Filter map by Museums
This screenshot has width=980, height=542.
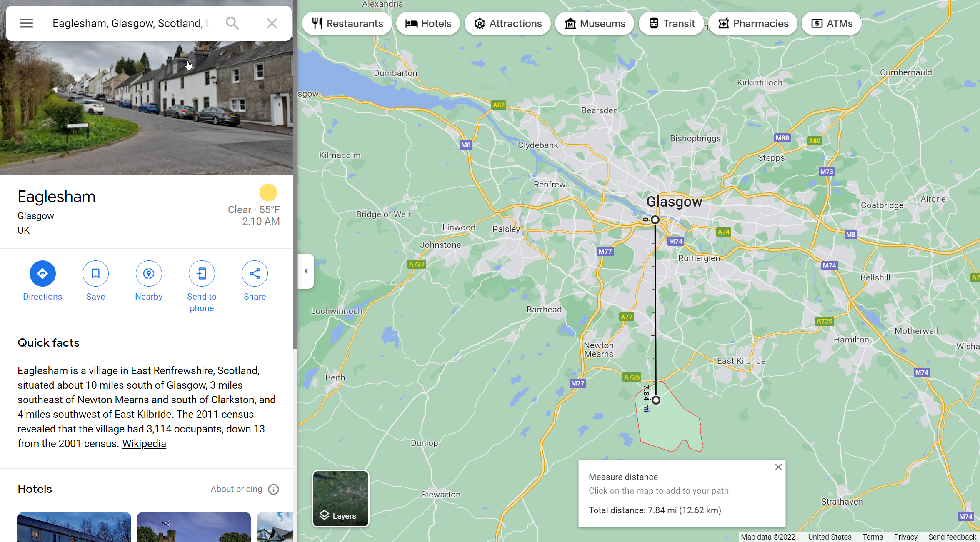[x=595, y=23]
